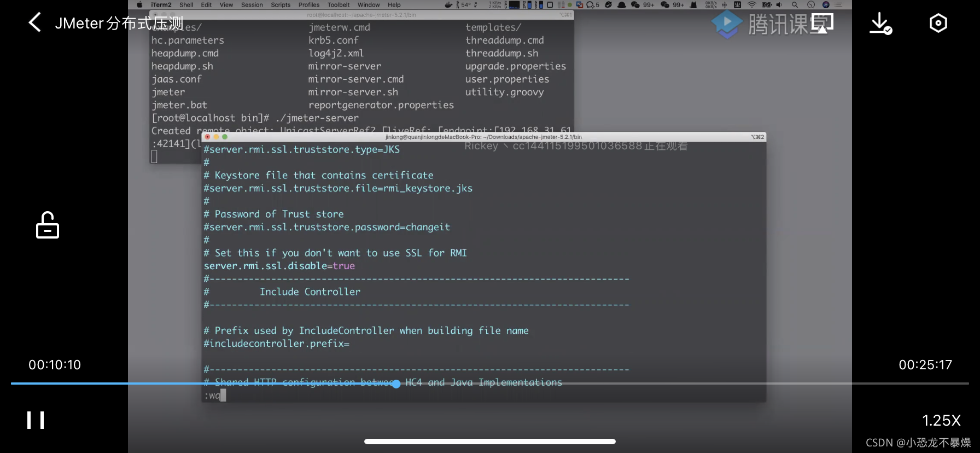Click the elapsed time 00:10:10
The width and height of the screenshot is (980, 453).
click(x=55, y=365)
